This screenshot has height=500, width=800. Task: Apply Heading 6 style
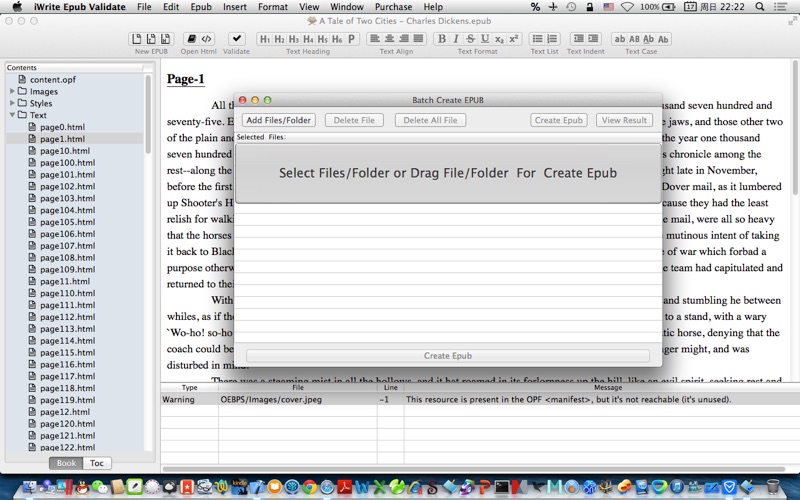337,39
